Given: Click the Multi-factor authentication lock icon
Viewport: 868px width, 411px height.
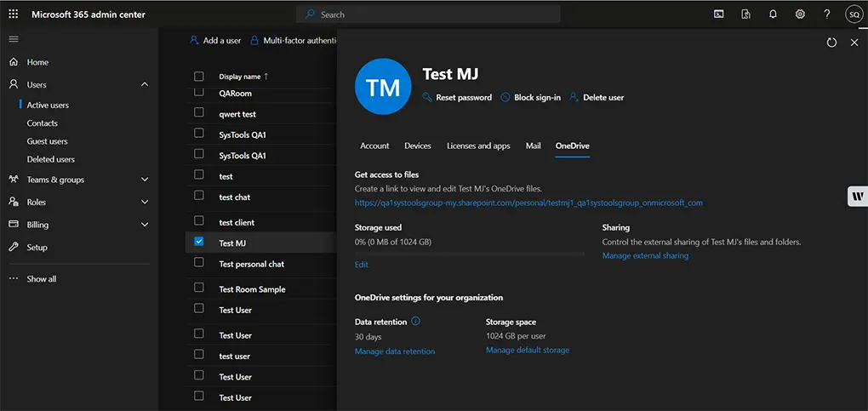Looking at the screenshot, I should (x=254, y=41).
